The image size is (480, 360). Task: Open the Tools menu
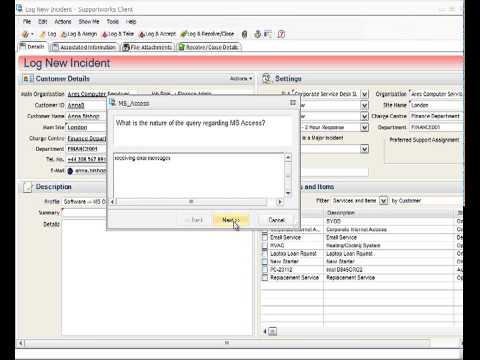coord(113,22)
